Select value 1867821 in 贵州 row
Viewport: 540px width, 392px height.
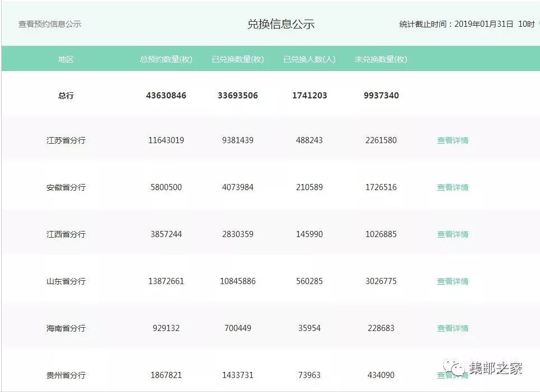click(166, 375)
